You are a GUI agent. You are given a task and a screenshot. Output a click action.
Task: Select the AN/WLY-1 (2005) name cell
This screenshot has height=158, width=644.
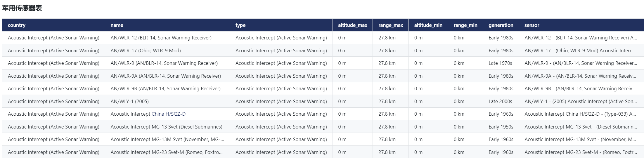pos(129,101)
